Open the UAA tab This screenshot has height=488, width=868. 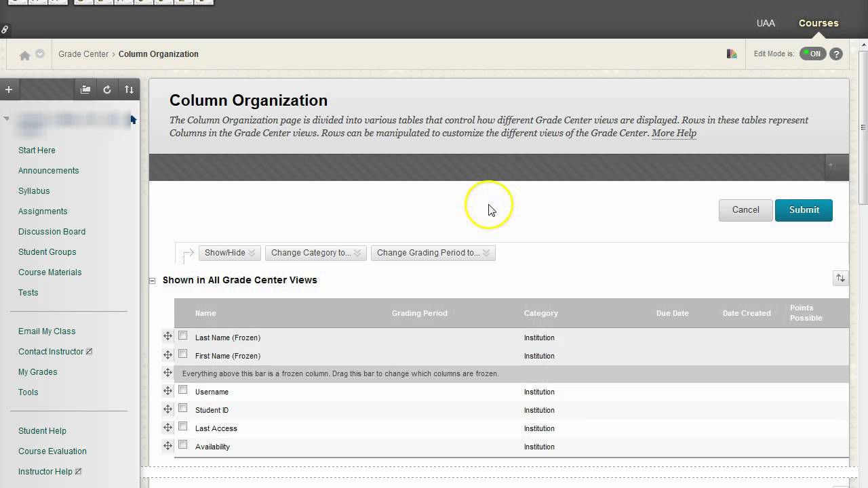pyautogui.click(x=766, y=23)
